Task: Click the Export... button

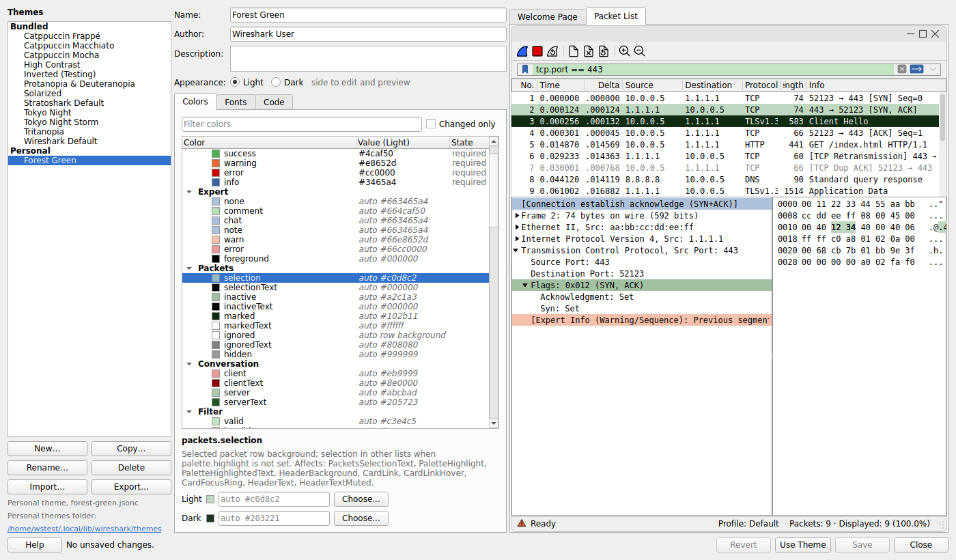Action: (131, 487)
